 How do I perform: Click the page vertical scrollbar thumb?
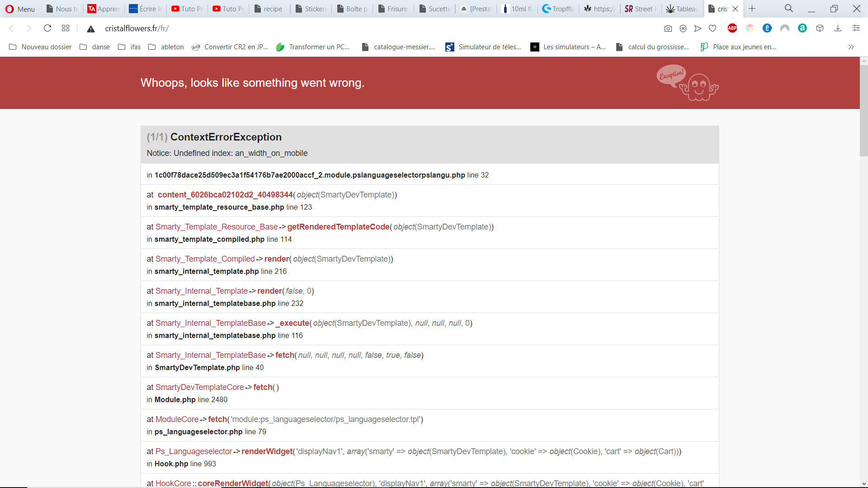tap(863, 111)
